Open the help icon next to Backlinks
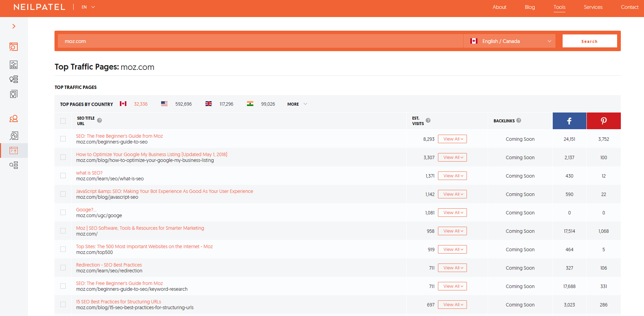The height and width of the screenshot is (316, 644). click(x=519, y=120)
